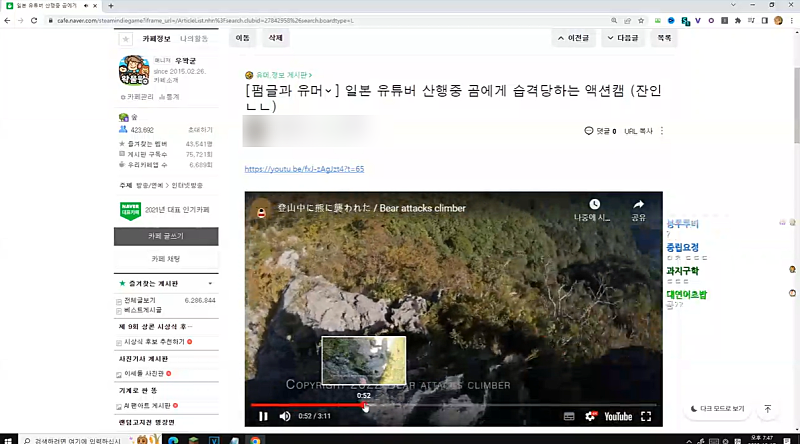800x444 pixels.
Task: Toggle 다크 모드로 보기 dark mode
Action: coord(717,408)
